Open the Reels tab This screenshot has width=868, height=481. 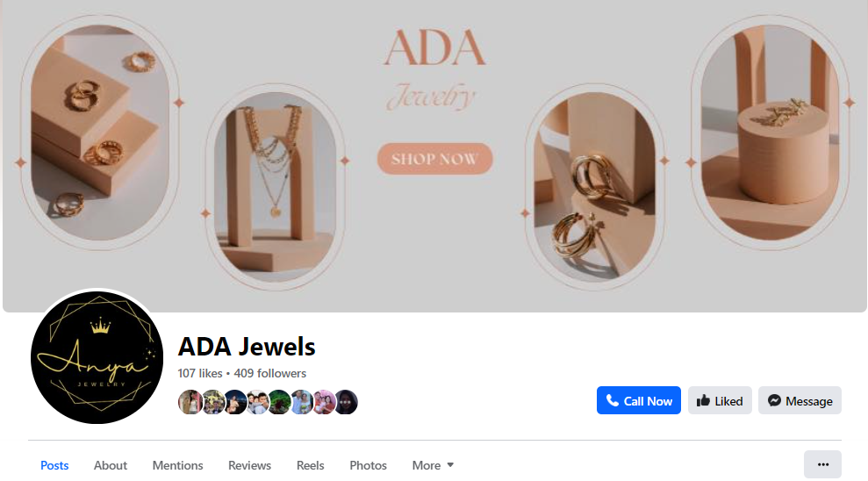click(310, 465)
